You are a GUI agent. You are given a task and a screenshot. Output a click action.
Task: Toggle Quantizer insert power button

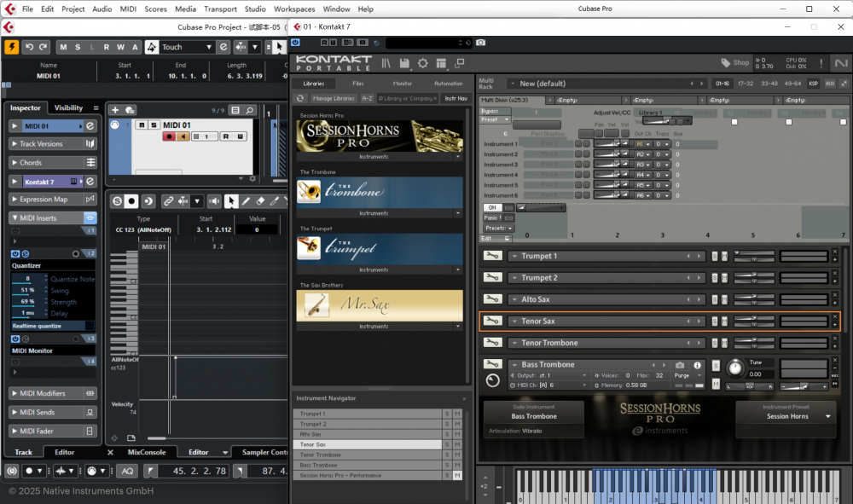click(15, 254)
